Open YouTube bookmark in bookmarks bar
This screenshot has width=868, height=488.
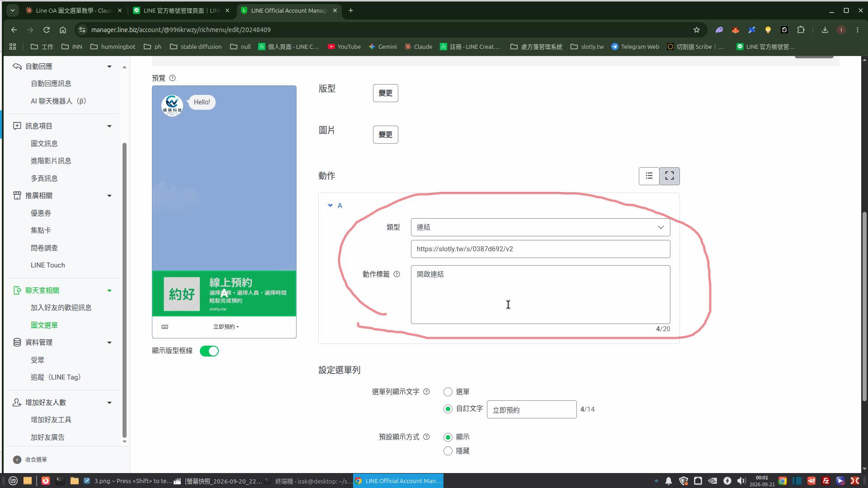[344, 47]
